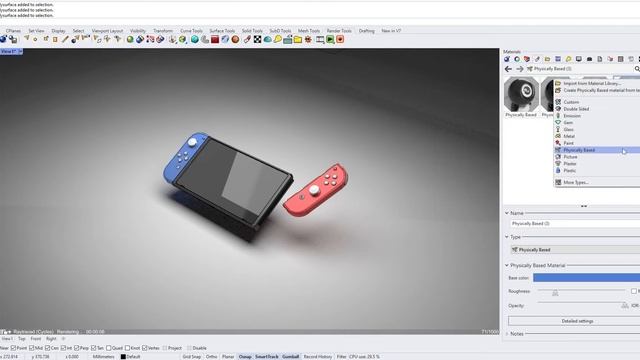Open the material Type dropdown
The width and height of the screenshot is (640, 360).
click(x=575, y=249)
